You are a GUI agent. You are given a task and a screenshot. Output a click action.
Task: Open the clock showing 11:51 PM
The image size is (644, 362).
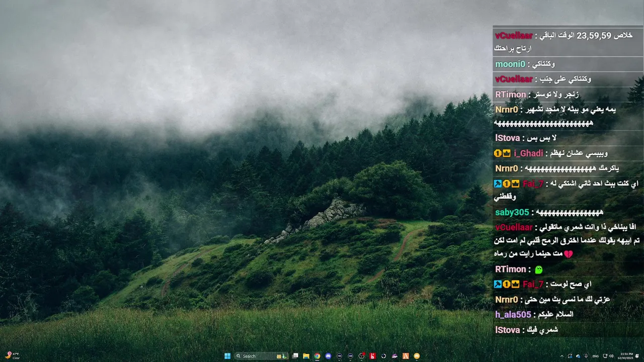click(625, 356)
